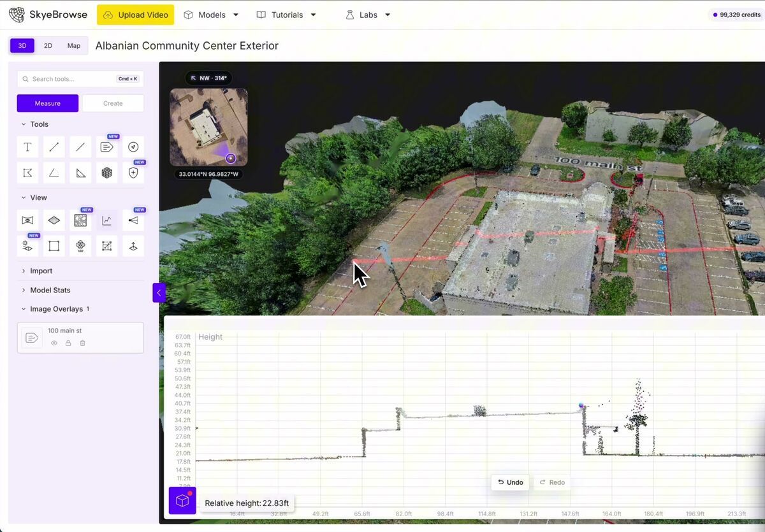Screen dimensions: 765x532
Task: Click the 99,329 credits badge
Action: 738,15
